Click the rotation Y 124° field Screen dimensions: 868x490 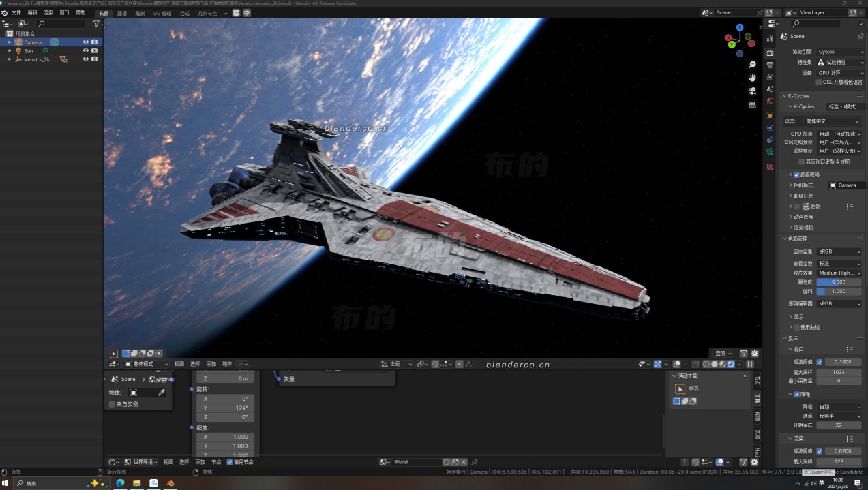click(x=225, y=408)
